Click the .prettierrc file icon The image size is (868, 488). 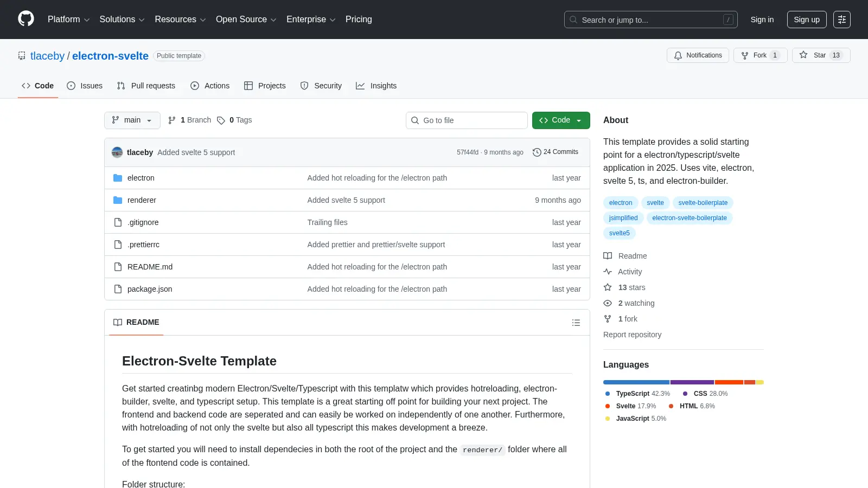[x=118, y=245]
